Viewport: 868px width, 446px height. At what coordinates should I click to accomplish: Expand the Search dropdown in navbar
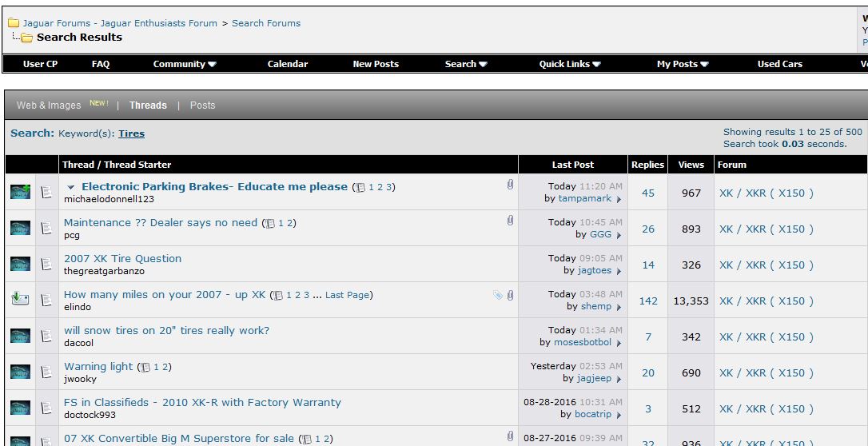[x=466, y=64]
